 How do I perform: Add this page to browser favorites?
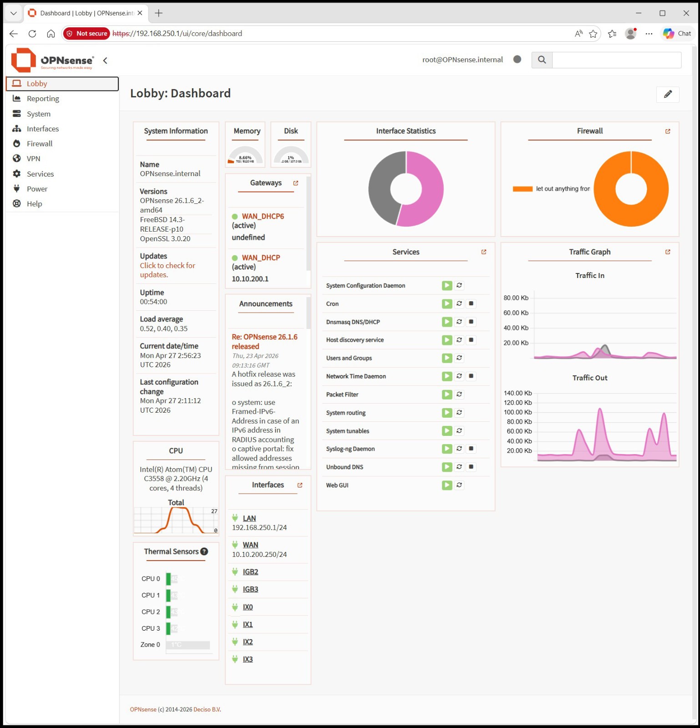coord(593,34)
